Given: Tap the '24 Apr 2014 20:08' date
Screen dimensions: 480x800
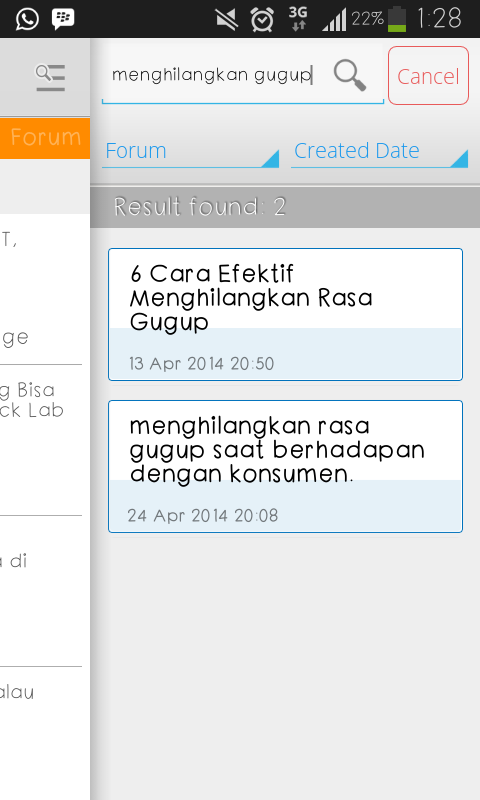Looking at the screenshot, I should click(x=203, y=516).
